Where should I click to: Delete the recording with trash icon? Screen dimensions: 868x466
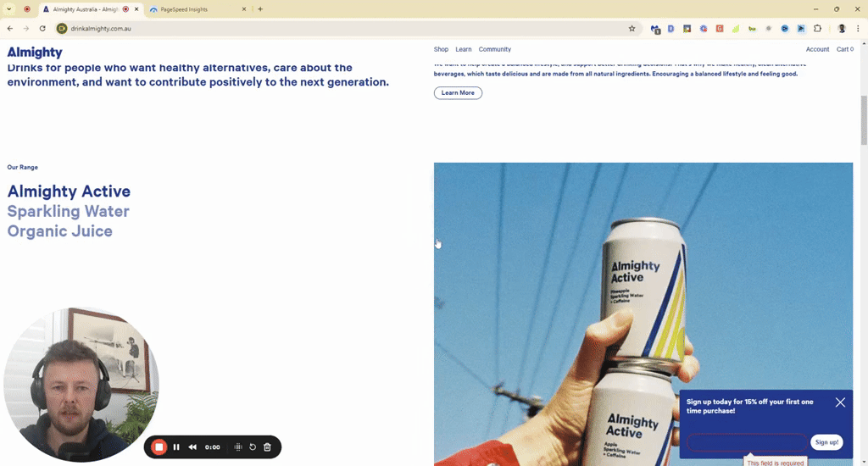pyautogui.click(x=267, y=447)
